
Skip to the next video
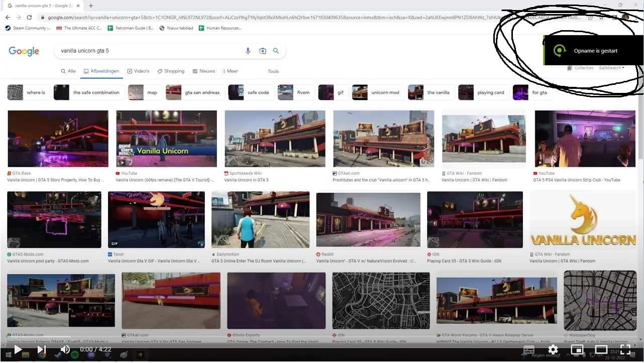coord(42,349)
